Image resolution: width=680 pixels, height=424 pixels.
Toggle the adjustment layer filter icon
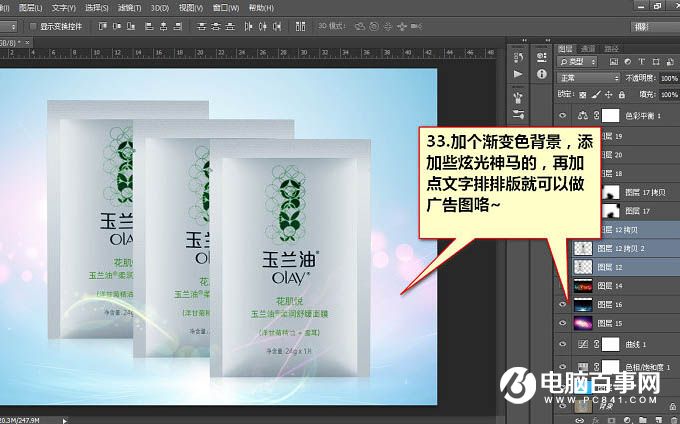[x=628, y=62]
